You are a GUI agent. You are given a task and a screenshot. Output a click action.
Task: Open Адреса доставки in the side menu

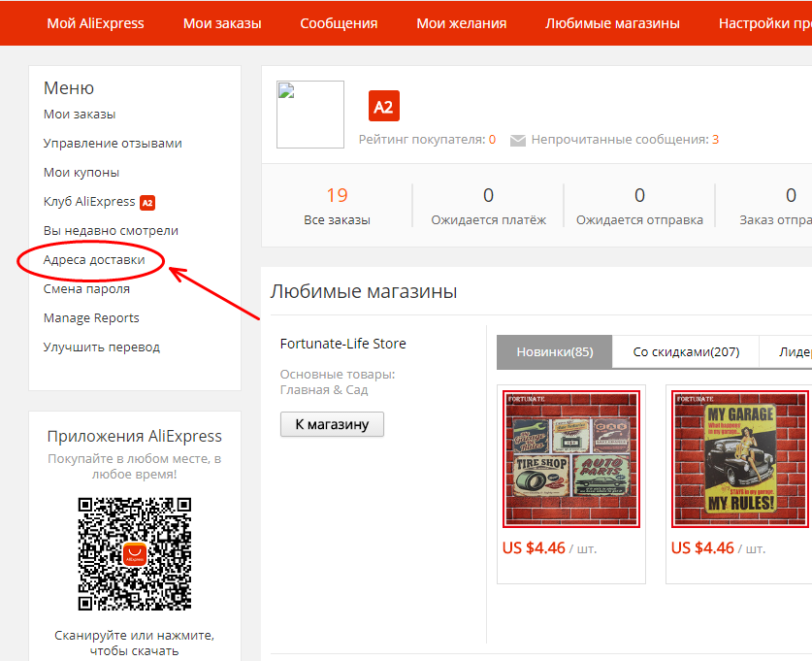pyautogui.click(x=94, y=260)
